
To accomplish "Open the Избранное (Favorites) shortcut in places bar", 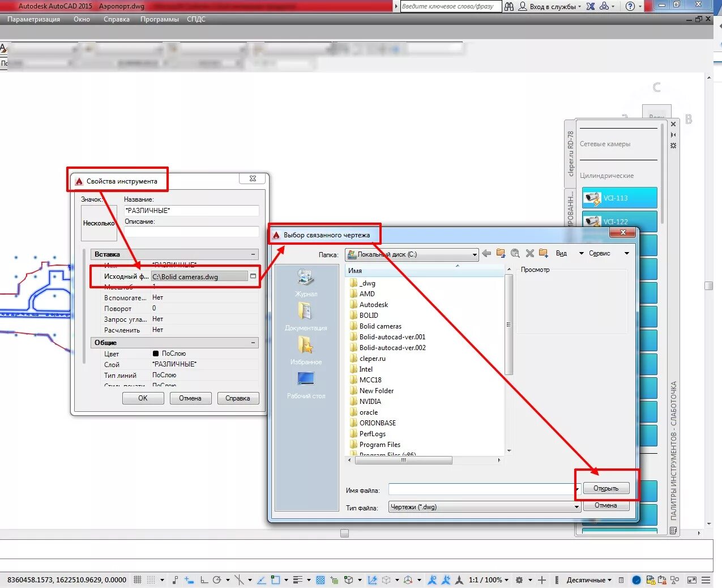I will point(306,350).
